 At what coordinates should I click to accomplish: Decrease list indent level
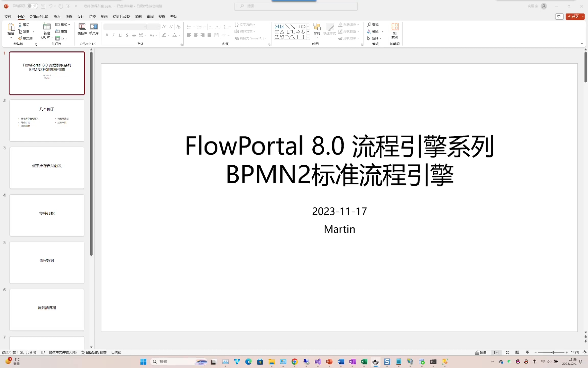click(211, 27)
